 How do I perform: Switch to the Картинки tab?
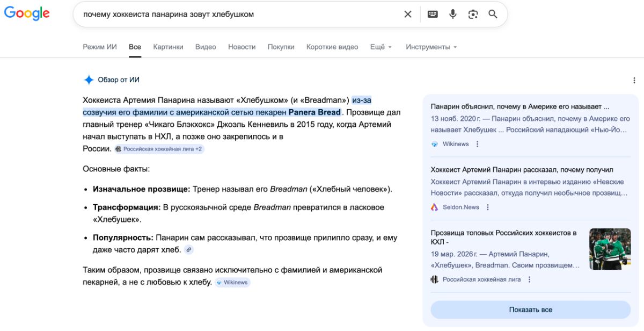click(168, 47)
